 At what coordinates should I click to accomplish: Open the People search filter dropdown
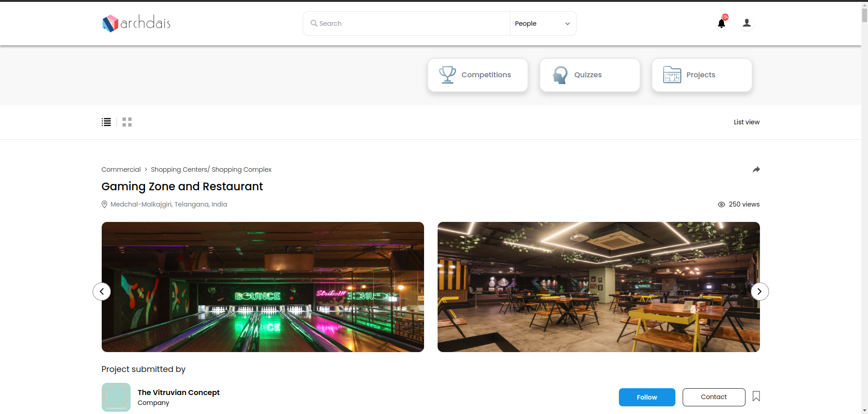pos(542,23)
